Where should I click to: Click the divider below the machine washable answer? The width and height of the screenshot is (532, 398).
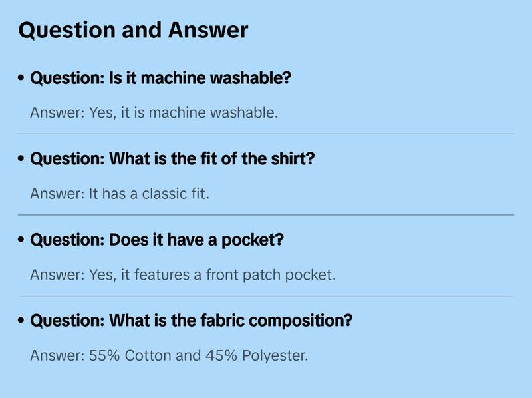point(266,134)
